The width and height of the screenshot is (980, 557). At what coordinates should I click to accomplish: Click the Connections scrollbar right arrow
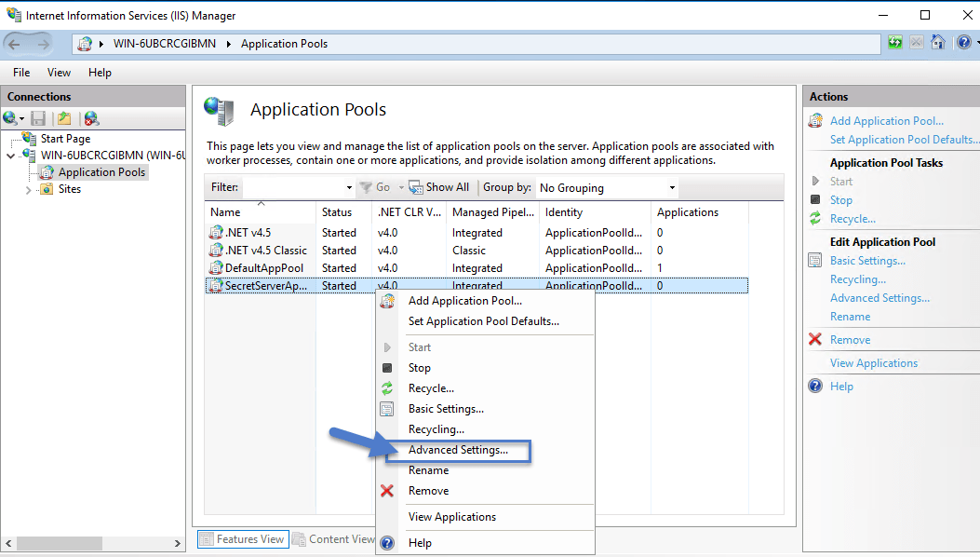coord(178,543)
